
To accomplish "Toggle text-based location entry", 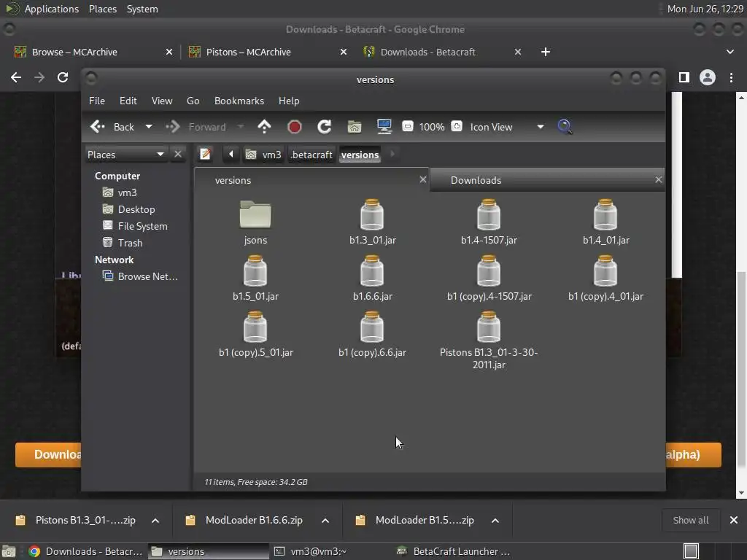I will coord(205,155).
